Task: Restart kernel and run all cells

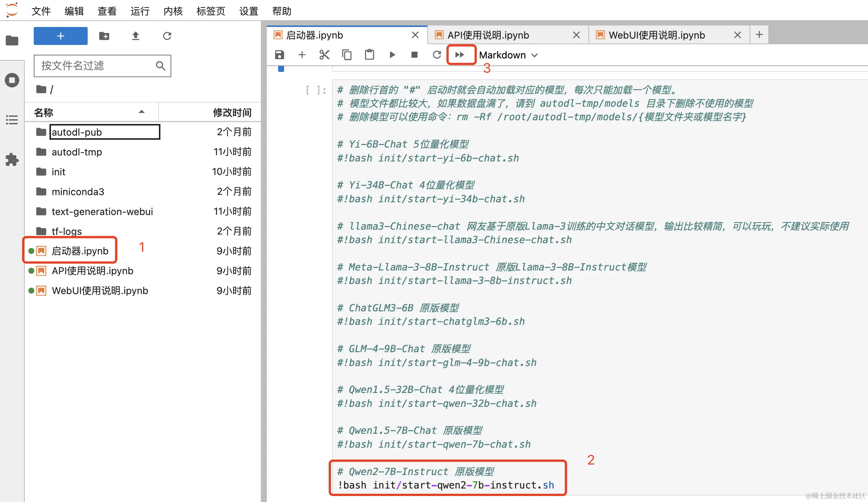Action: point(460,55)
